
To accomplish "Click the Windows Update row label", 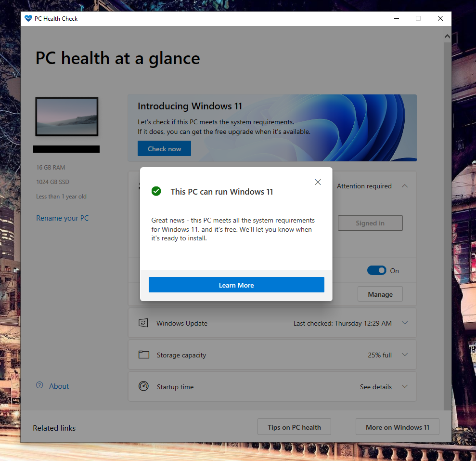I will (182, 323).
